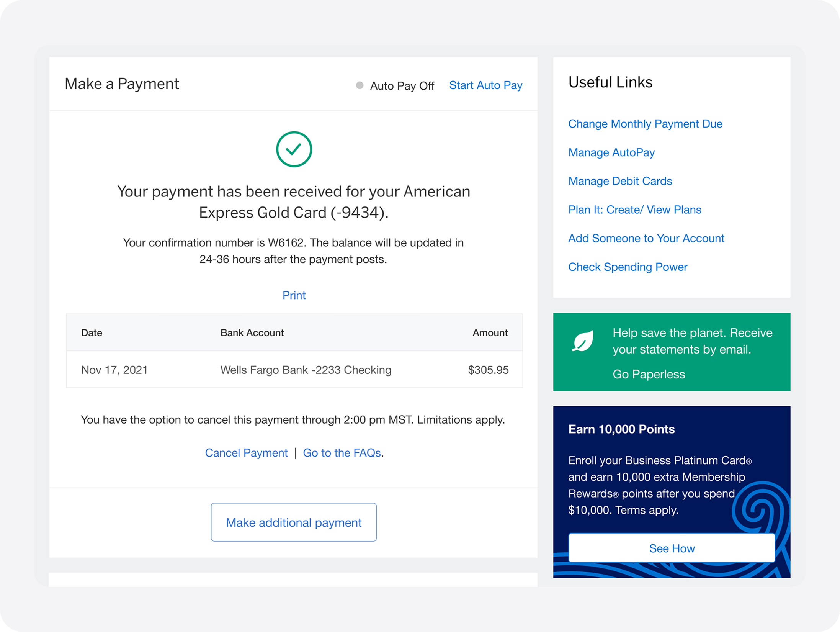Click the $305.95 amount cell
Viewport: 840px width, 632px height.
click(x=488, y=370)
